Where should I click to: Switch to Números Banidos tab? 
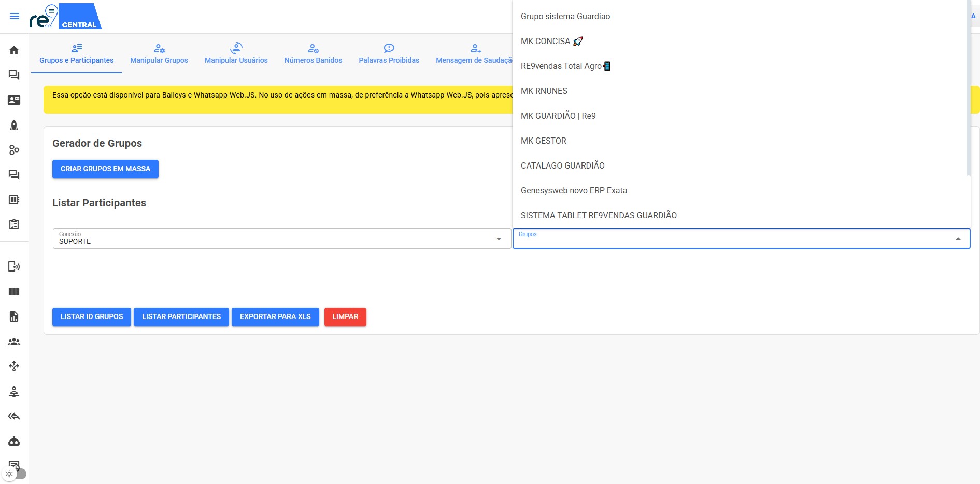point(314,54)
